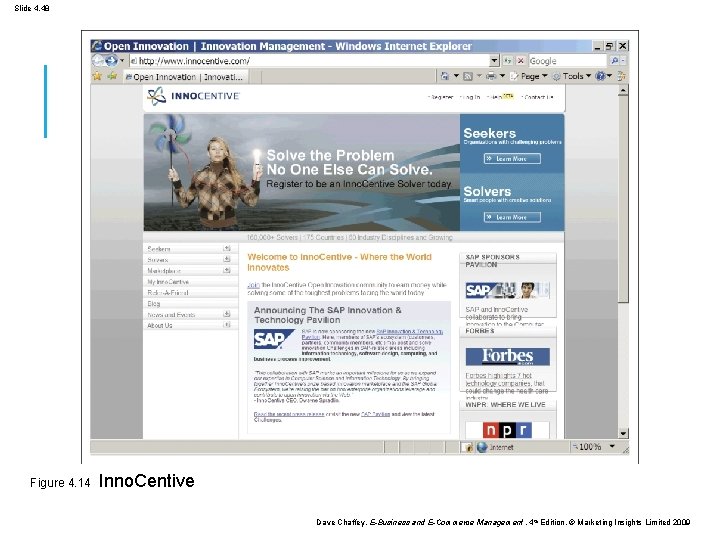720x540 pixels.
Task: Open the recent pages dropdown beside Forward
Action: 122,61
